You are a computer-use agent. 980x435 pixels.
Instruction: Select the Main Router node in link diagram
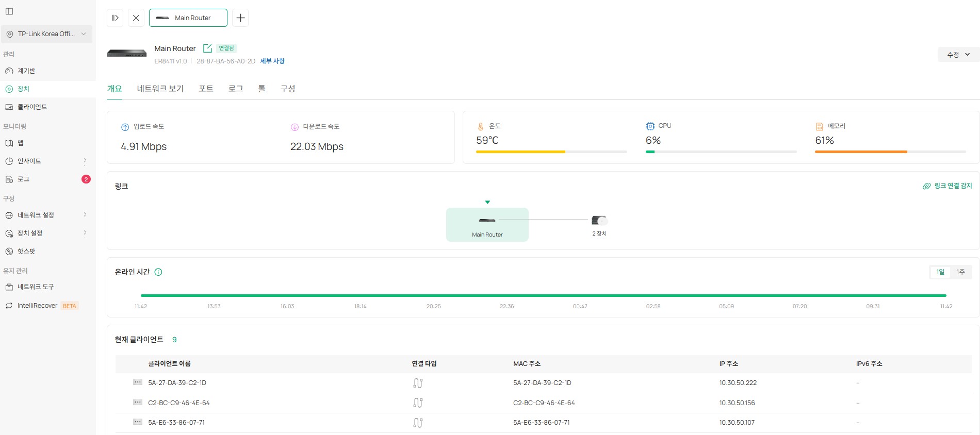(487, 225)
